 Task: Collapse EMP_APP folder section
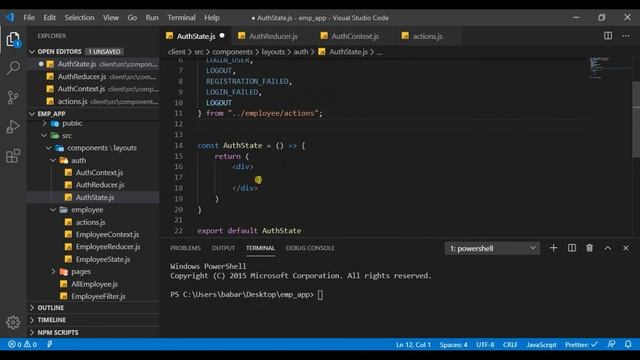coord(93,113)
